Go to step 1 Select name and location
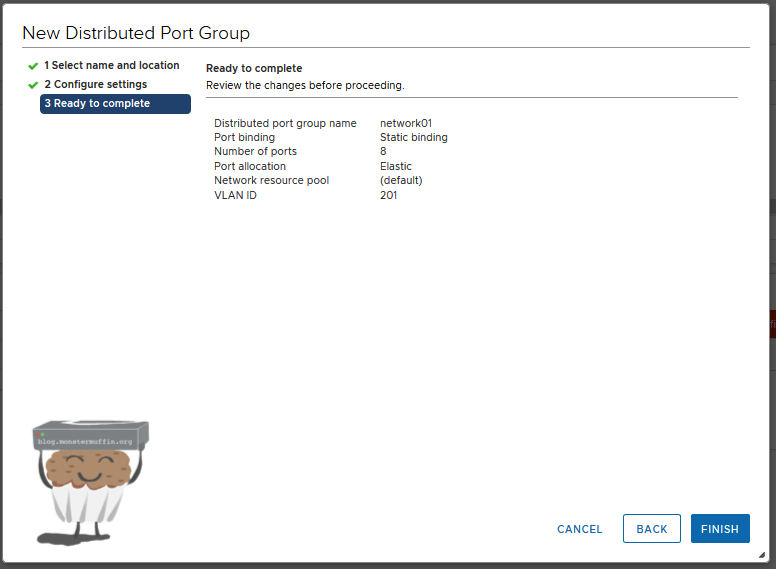The height and width of the screenshot is (569, 776). [x=111, y=65]
